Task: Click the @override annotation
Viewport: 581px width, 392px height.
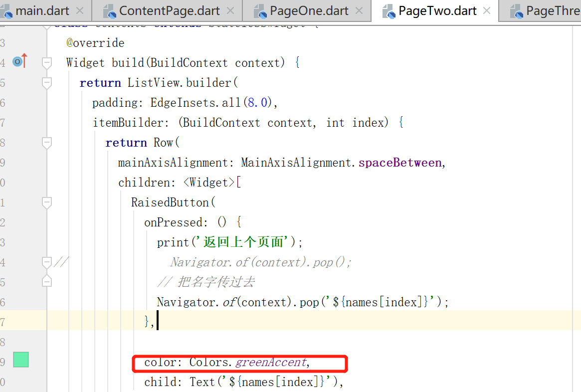Action: (95, 43)
